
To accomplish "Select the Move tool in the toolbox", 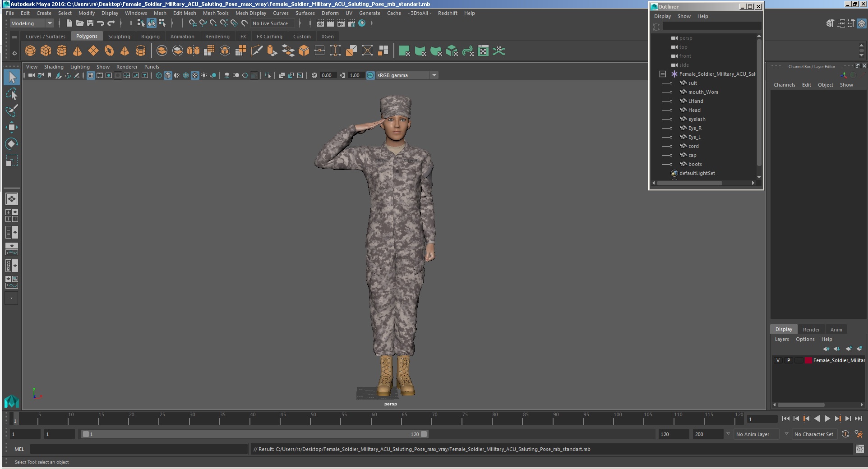I will click(12, 127).
